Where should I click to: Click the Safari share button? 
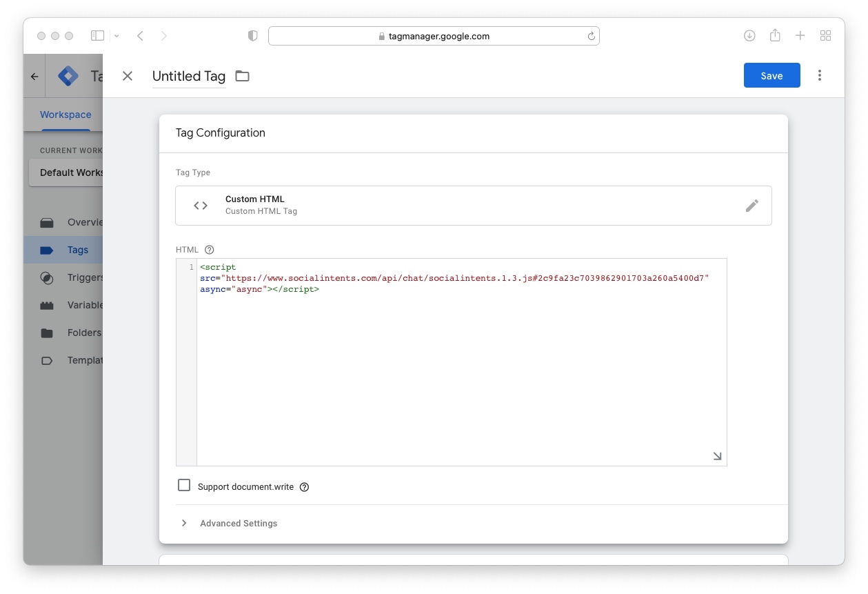coord(775,35)
